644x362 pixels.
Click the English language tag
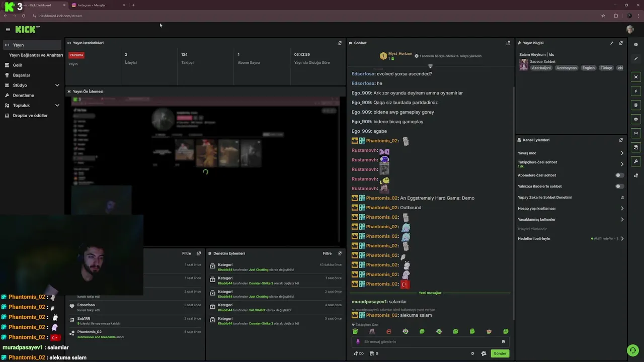pyautogui.click(x=588, y=68)
